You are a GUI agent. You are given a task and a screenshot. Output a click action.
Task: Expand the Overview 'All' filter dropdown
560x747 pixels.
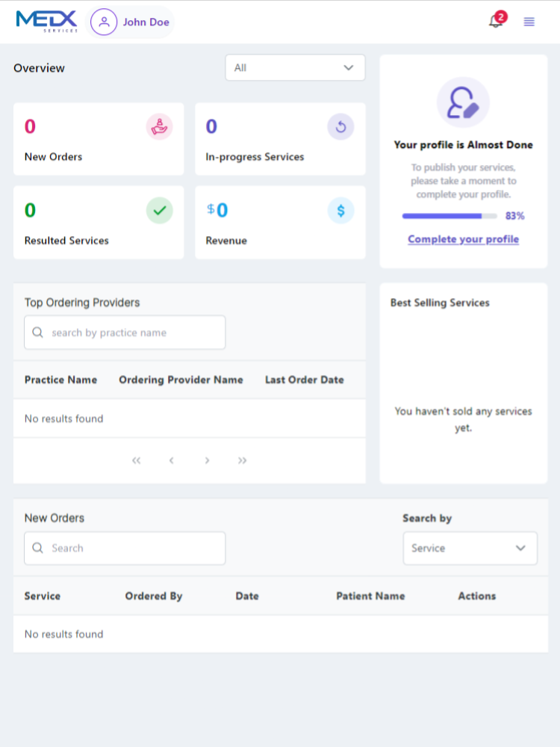coord(295,68)
